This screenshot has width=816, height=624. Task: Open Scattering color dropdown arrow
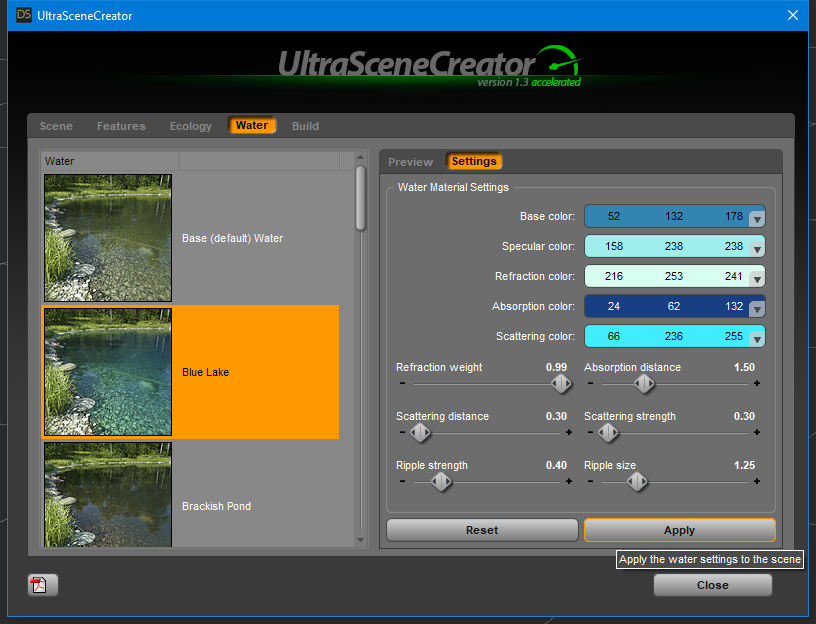tap(757, 340)
